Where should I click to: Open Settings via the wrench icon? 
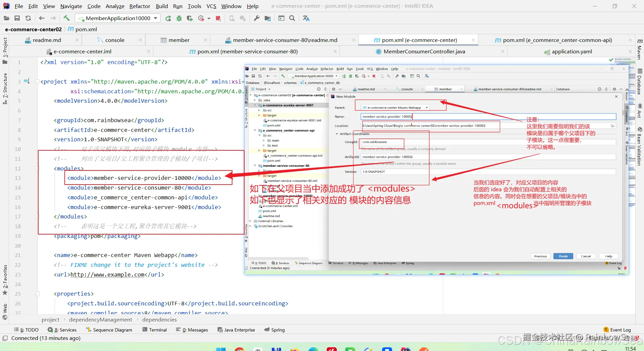point(257,18)
